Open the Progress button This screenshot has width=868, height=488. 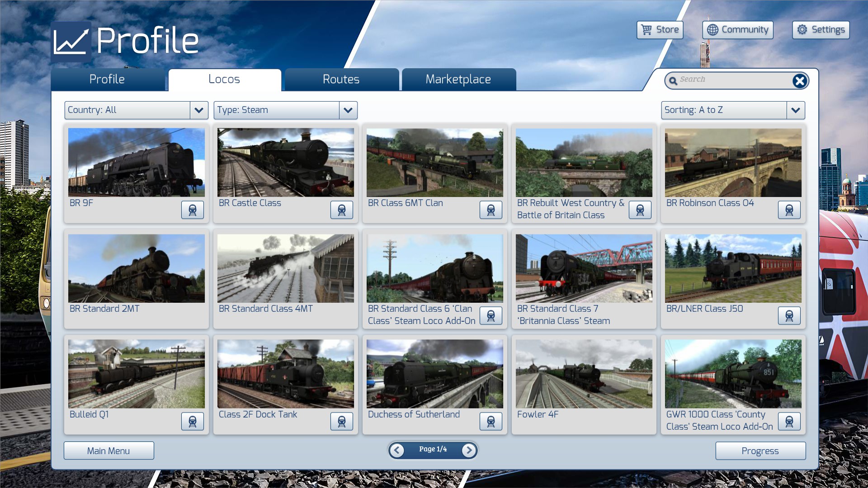[760, 451]
